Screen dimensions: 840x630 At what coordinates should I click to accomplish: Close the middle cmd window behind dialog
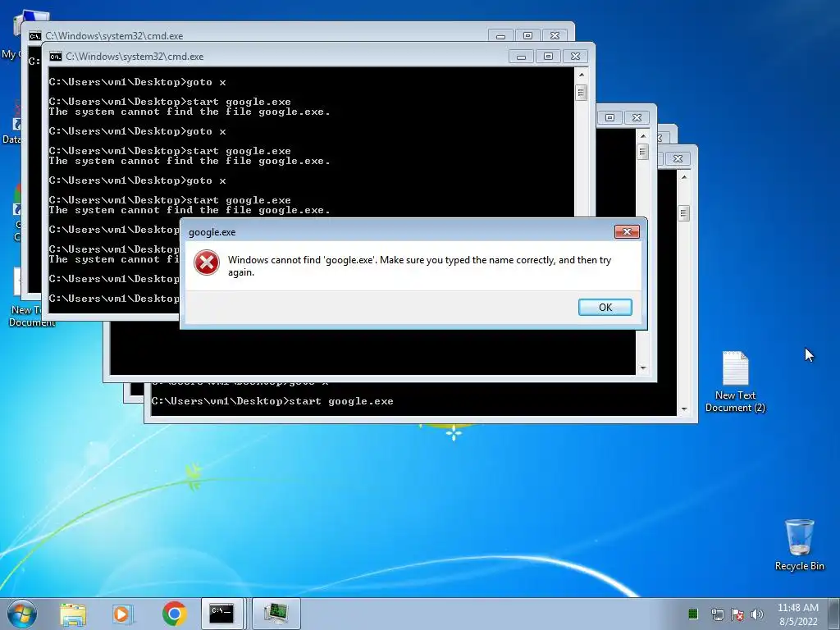(637, 117)
